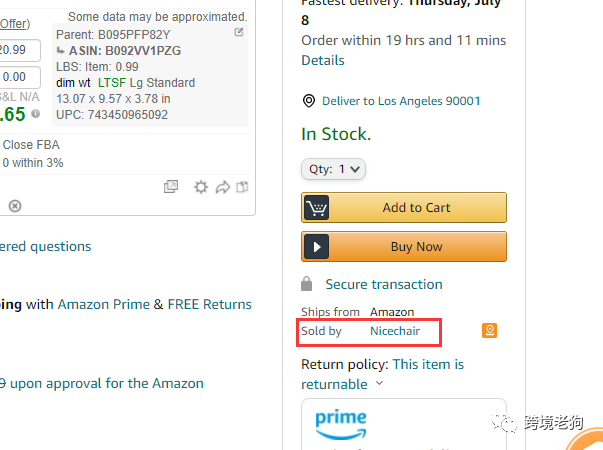The height and width of the screenshot is (450, 603).
Task: Click the lock icon by Secure transaction
Action: (309, 284)
